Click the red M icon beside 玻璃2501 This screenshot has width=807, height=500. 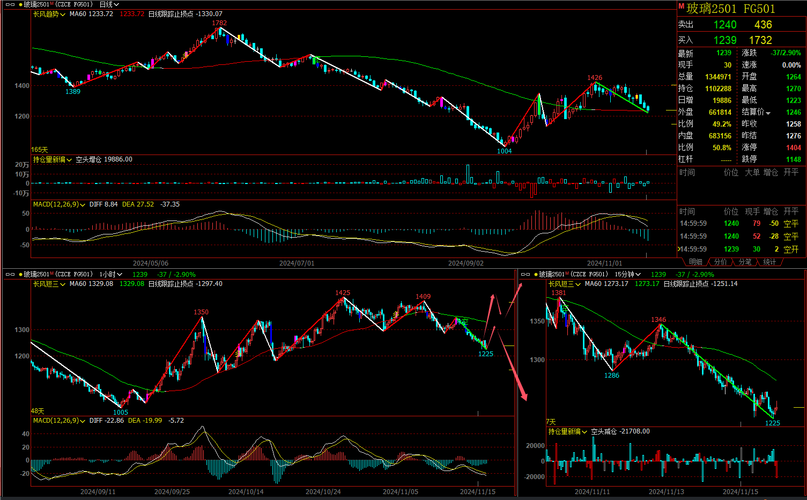coord(681,6)
